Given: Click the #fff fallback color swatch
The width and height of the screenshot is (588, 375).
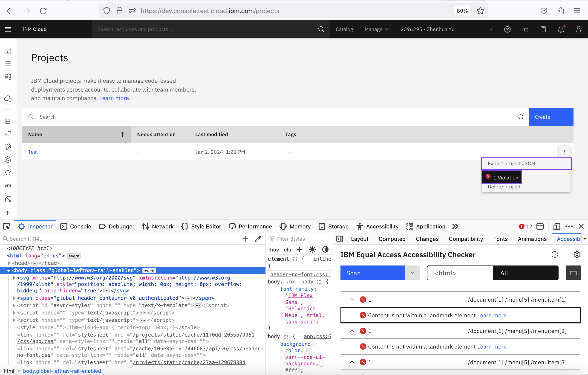Looking at the screenshot, I should click(x=322, y=364).
